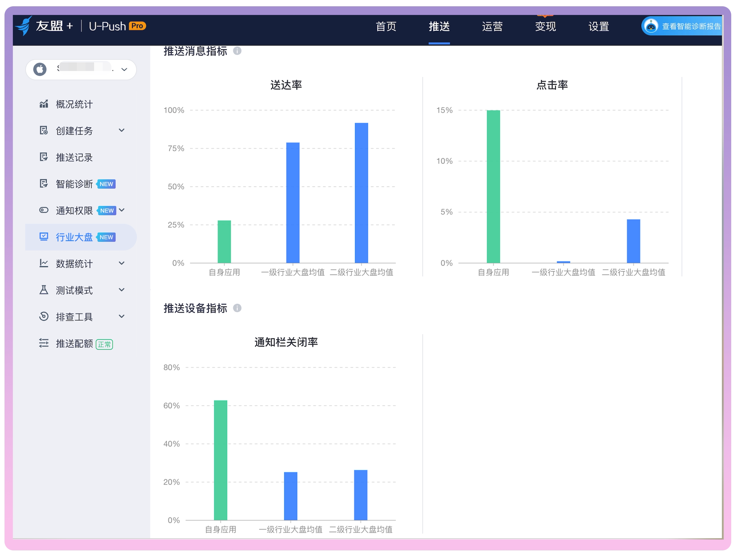Viewport: 739px width, 560px height.
Task: Expand the 数据统计 section
Action: pyautogui.click(x=122, y=264)
